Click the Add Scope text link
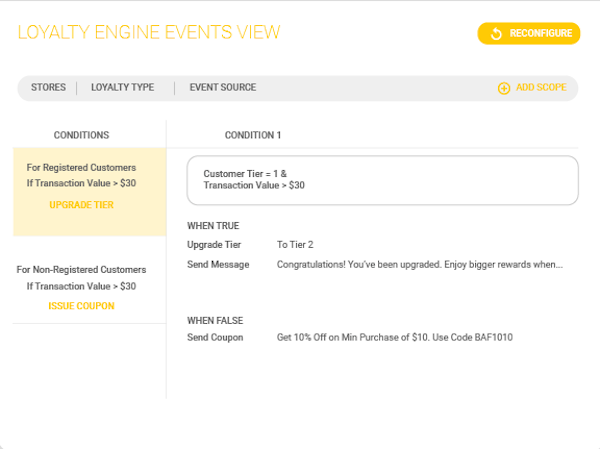 click(541, 88)
